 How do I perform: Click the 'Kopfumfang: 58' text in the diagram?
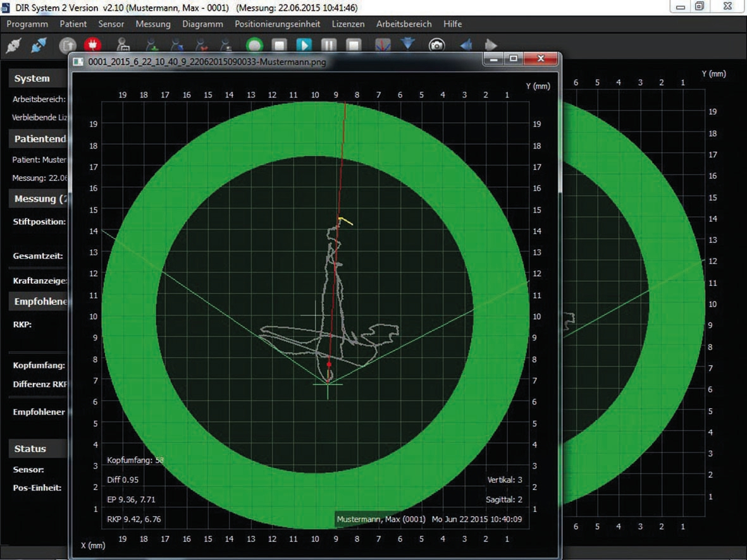coord(135,461)
